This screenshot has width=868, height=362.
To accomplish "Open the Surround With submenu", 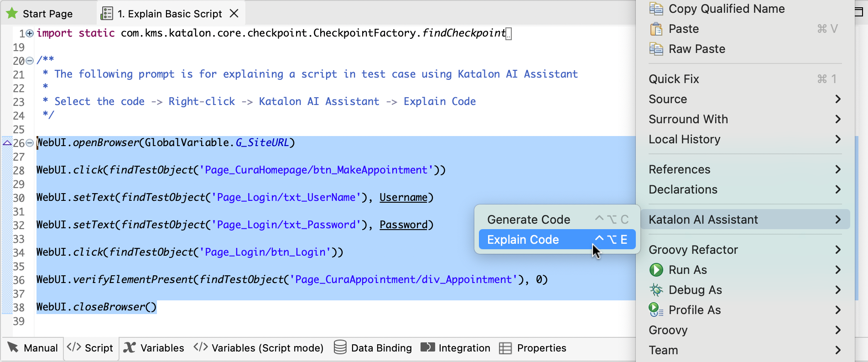I will pyautogui.click(x=744, y=119).
